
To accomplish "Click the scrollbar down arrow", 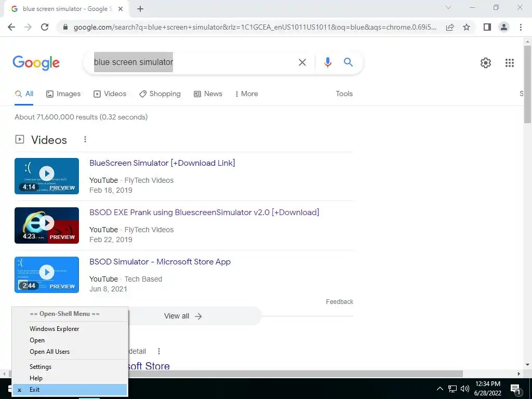I will click(528, 365).
